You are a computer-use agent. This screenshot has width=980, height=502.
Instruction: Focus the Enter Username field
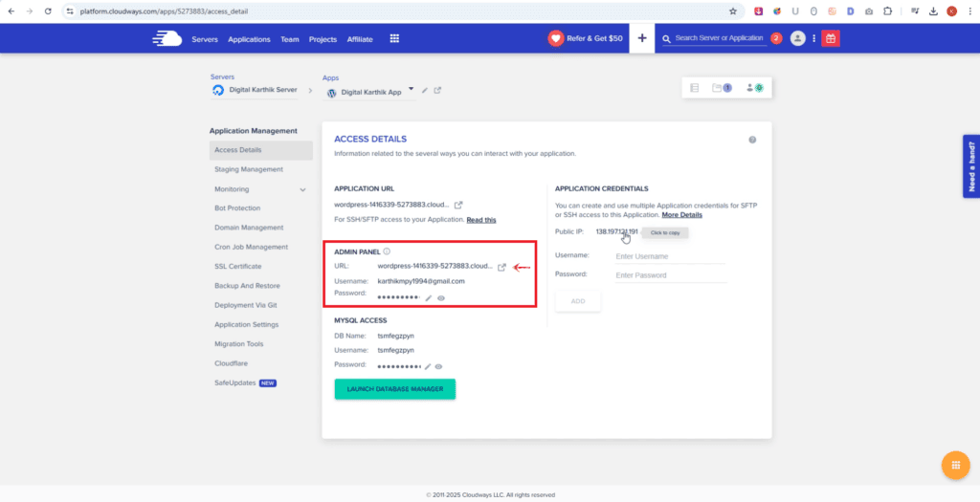pyautogui.click(x=670, y=256)
